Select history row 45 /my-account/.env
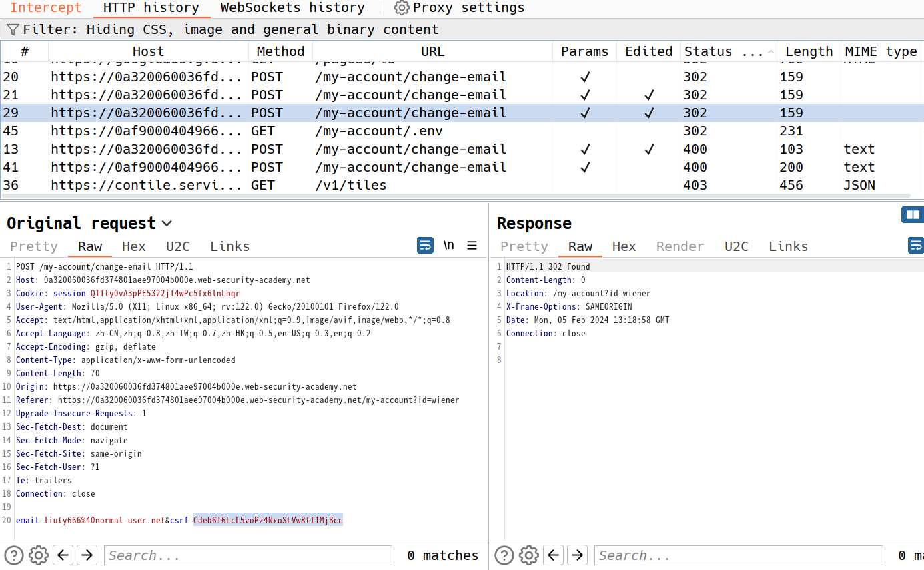The width and height of the screenshot is (924, 570). pos(462,131)
